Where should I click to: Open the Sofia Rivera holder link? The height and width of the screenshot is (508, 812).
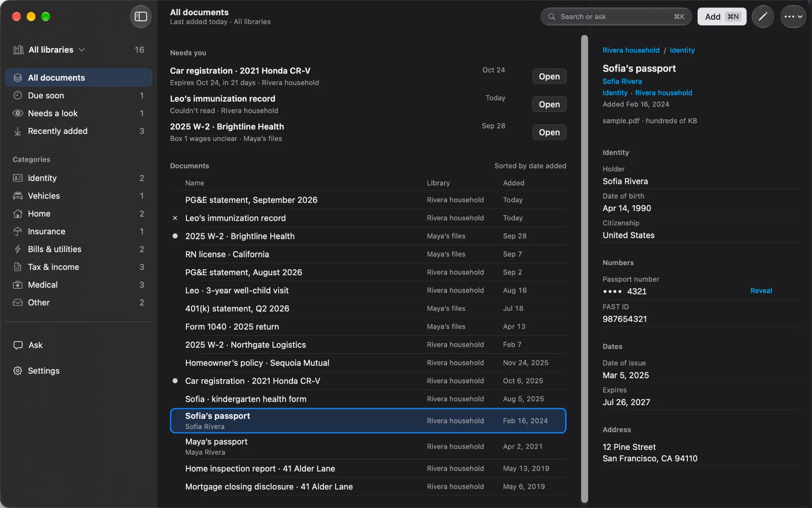(622, 81)
